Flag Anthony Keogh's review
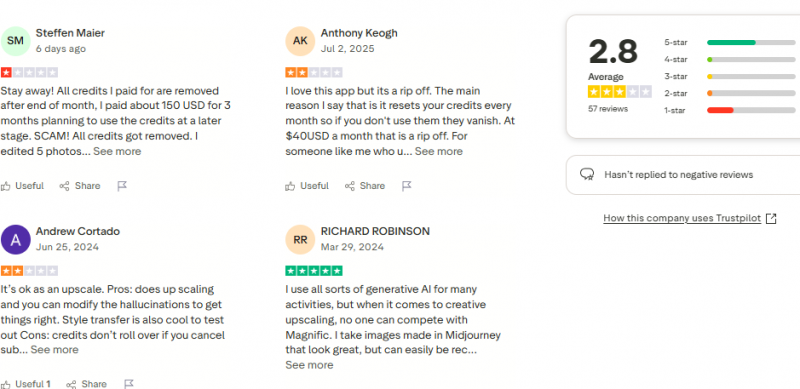 point(407,186)
